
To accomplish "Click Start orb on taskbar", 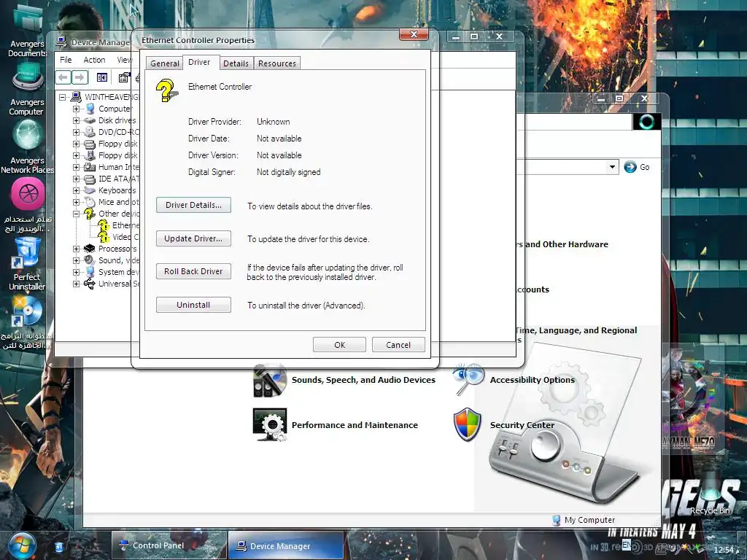I will pyautogui.click(x=22, y=545).
